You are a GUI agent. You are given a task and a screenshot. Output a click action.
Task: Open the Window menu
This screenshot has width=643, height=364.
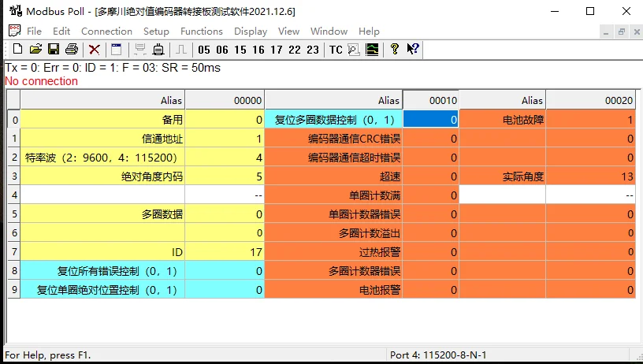[329, 32]
